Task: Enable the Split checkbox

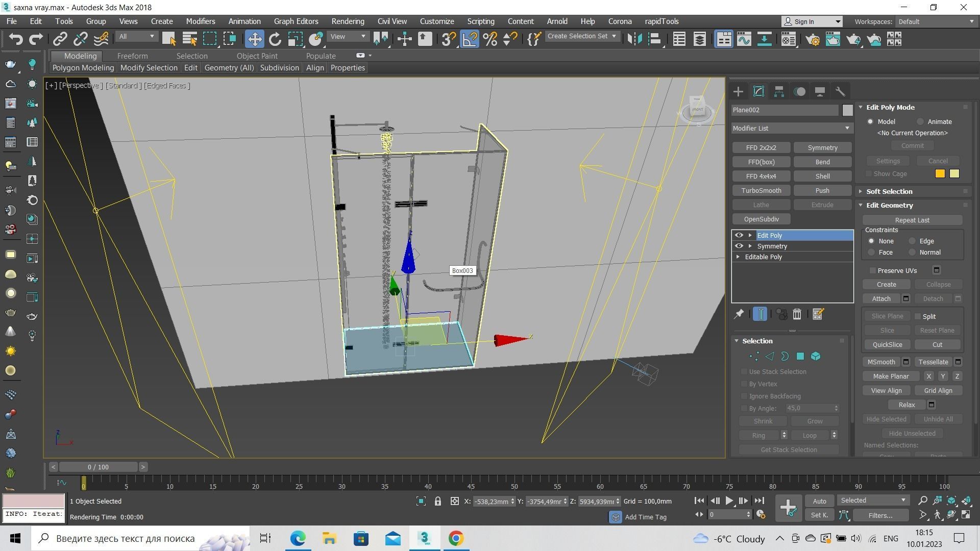Action: click(918, 316)
